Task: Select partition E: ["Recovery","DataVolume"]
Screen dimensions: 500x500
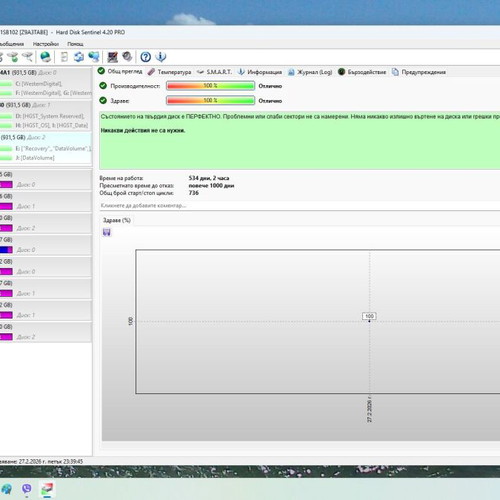Action: pyautogui.click(x=53, y=148)
